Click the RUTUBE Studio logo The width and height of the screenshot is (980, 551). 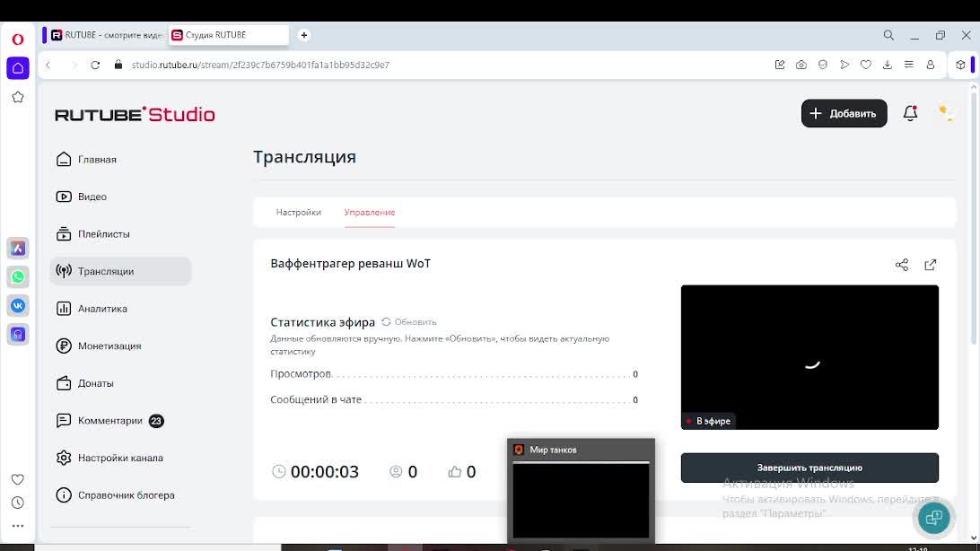click(135, 114)
